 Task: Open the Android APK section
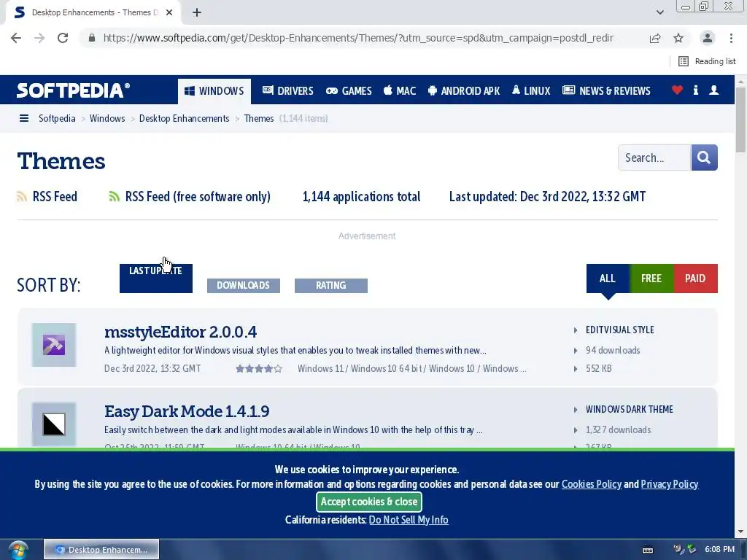click(x=464, y=91)
